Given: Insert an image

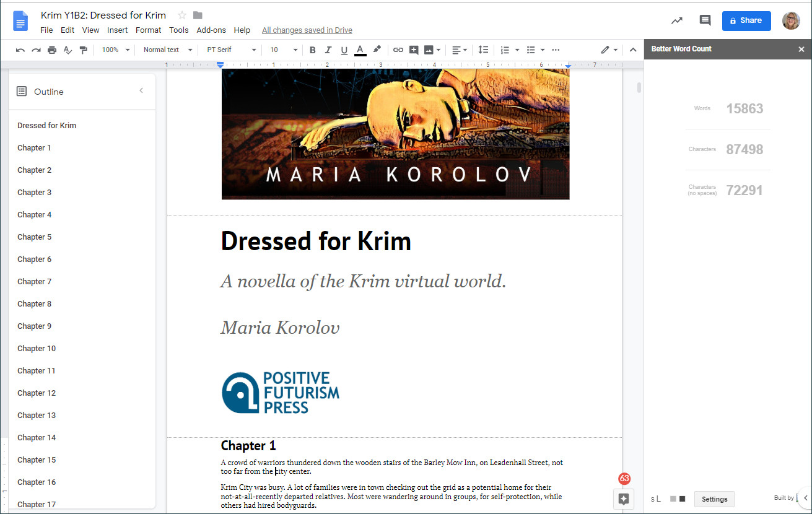Looking at the screenshot, I should tap(429, 50).
